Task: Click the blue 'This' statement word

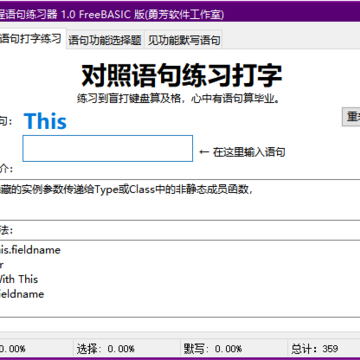Action: (x=45, y=121)
